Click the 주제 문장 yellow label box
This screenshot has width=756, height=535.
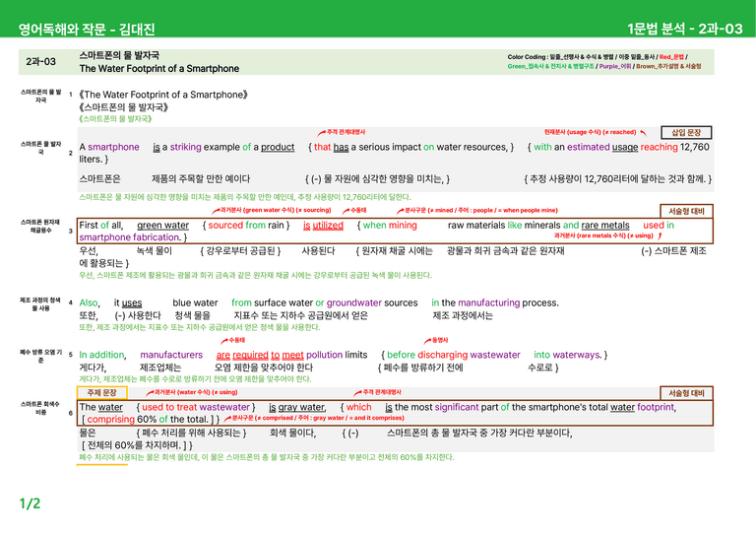(x=101, y=393)
